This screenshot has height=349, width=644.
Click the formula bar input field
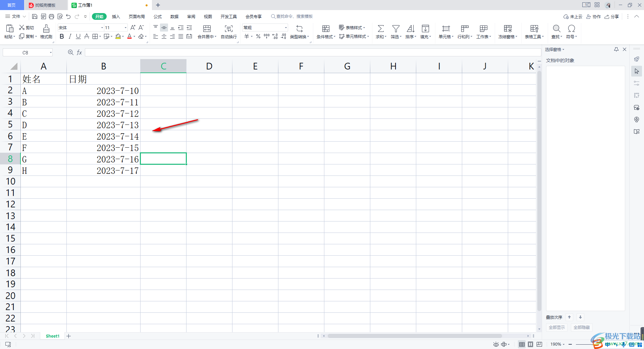313,52
